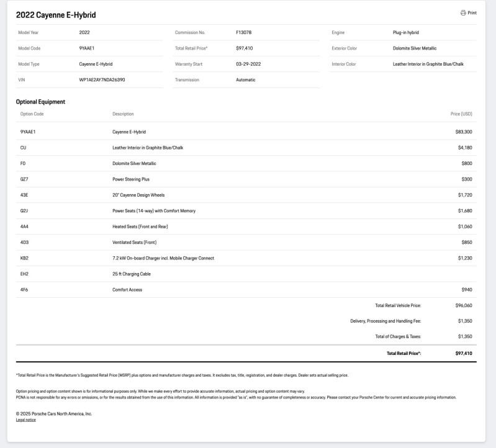The image size is (496, 448).
Task: Select the Warranty Start date 03-29-2022
Action: pos(248,64)
